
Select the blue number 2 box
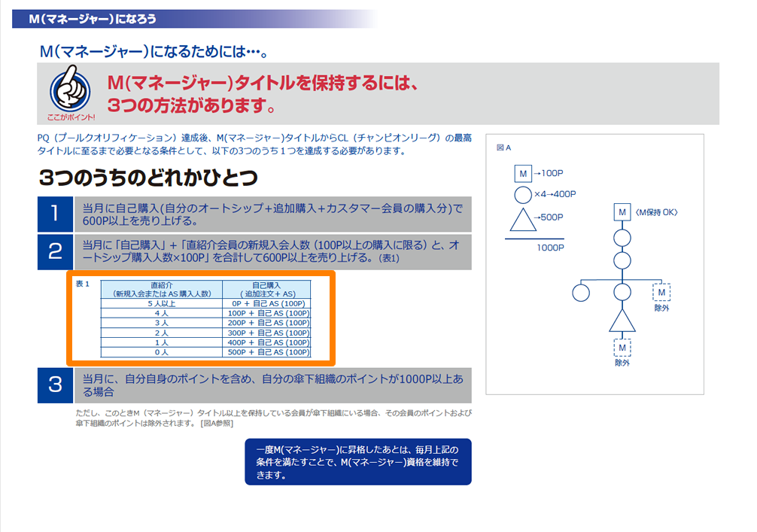pos(55,251)
